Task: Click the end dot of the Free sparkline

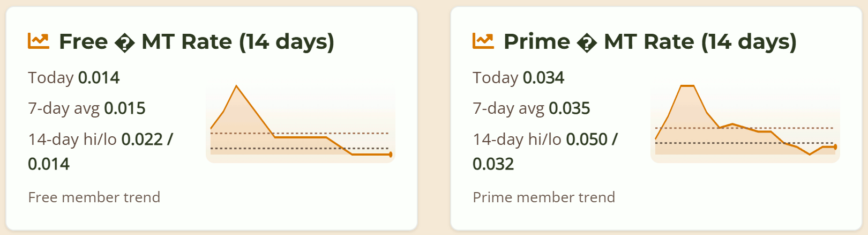Action: click(391, 155)
